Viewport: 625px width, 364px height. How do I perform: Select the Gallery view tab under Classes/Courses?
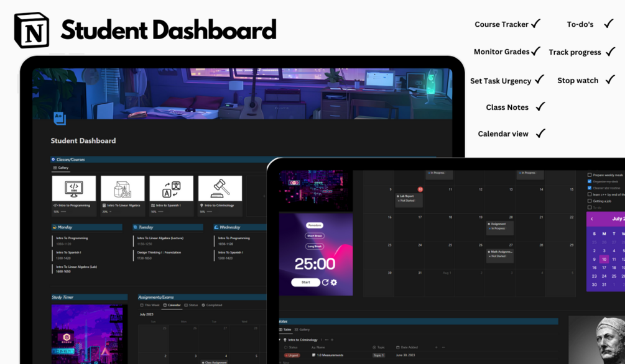click(61, 168)
